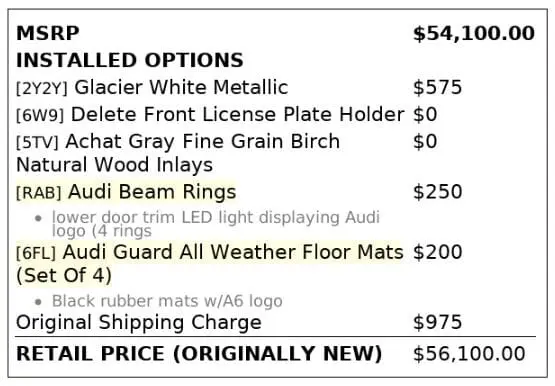555x386 pixels.
Task: Click the highlighted [6FL] code
Action: click(x=36, y=253)
